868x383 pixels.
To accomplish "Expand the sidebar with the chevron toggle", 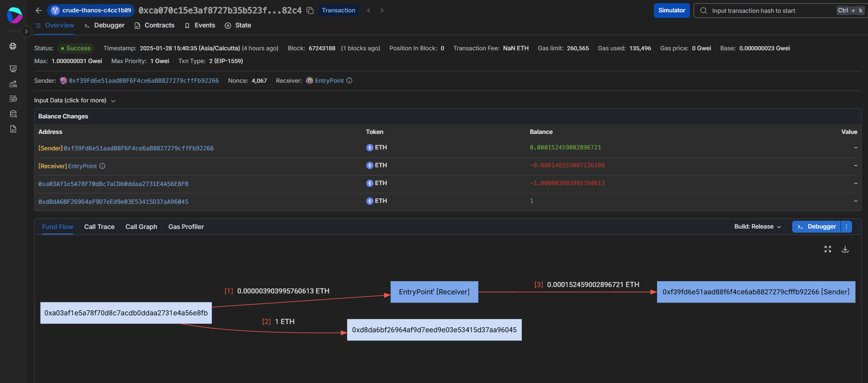I will click(x=26, y=32).
